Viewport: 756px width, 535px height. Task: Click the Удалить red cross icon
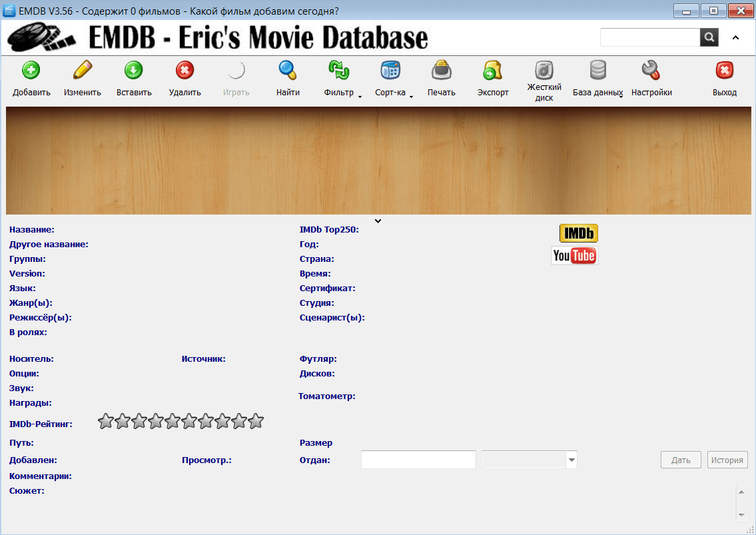(185, 71)
